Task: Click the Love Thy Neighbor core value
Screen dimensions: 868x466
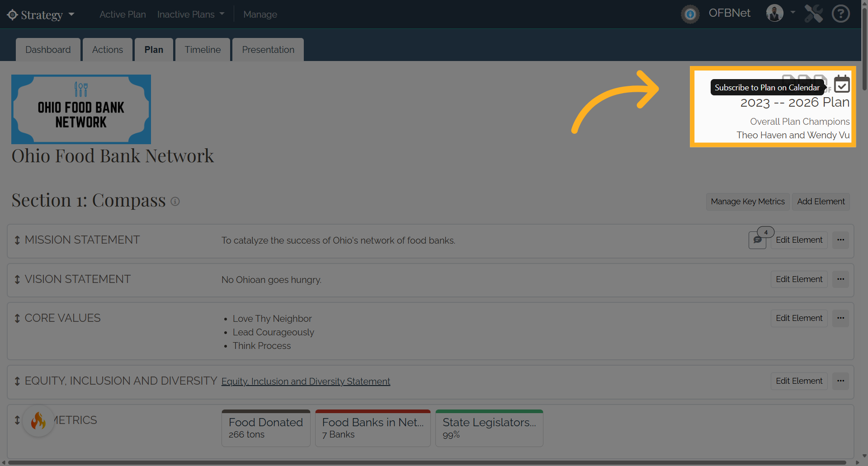Action: 272,319
